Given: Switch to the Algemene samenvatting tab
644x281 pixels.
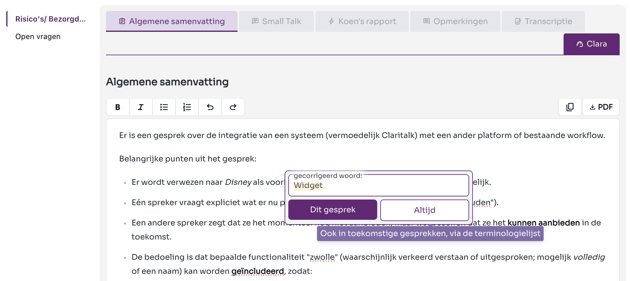Looking at the screenshot, I should 172,21.
